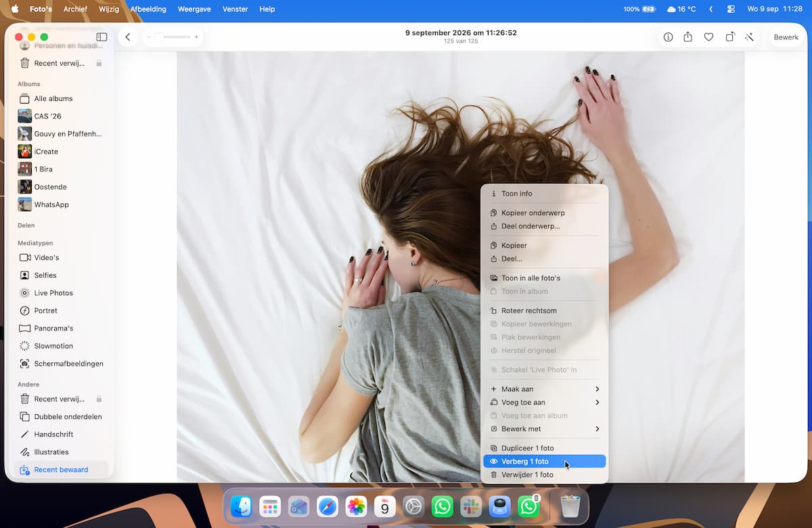Open Illustraties in the sidebar
Image resolution: width=812 pixels, height=528 pixels.
point(61,452)
